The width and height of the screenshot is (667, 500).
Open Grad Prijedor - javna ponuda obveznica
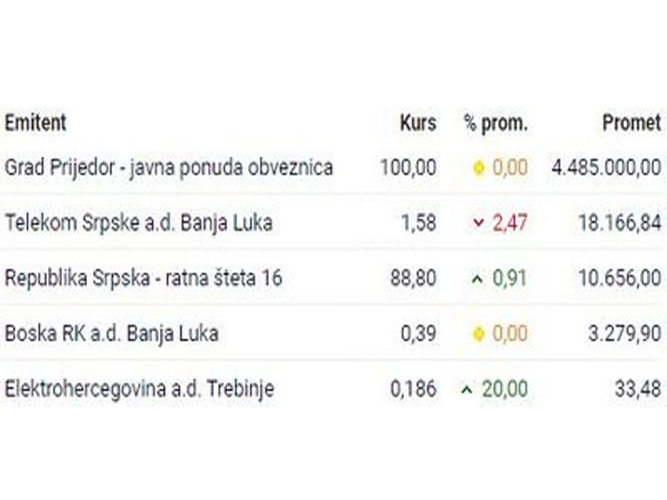(169, 167)
